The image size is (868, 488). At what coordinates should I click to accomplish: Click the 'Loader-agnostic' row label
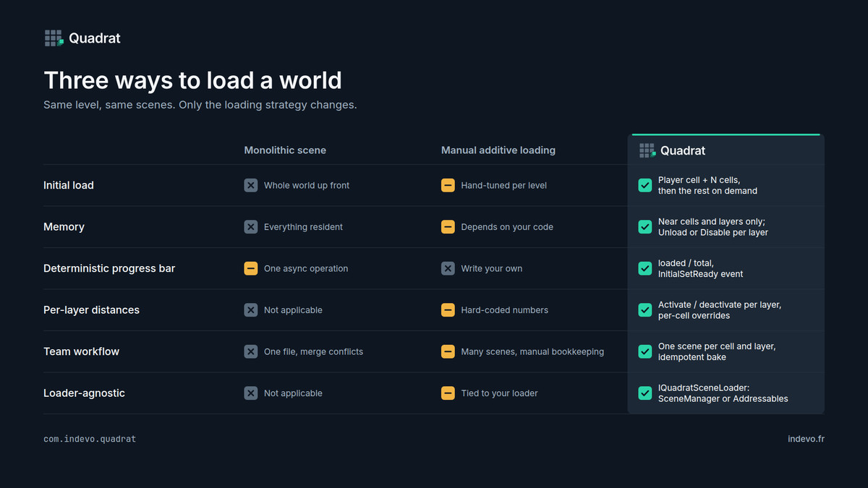pyautogui.click(x=84, y=393)
